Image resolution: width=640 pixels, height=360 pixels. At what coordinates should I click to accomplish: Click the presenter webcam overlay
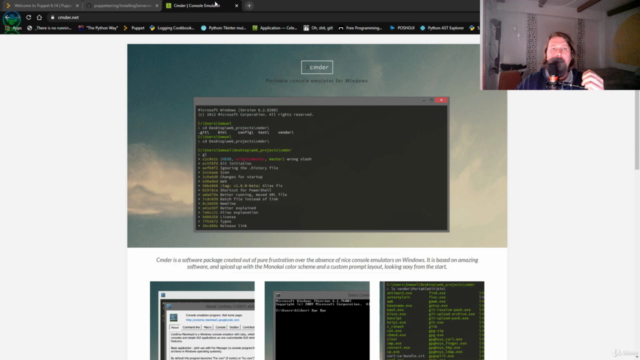pos(560,45)
